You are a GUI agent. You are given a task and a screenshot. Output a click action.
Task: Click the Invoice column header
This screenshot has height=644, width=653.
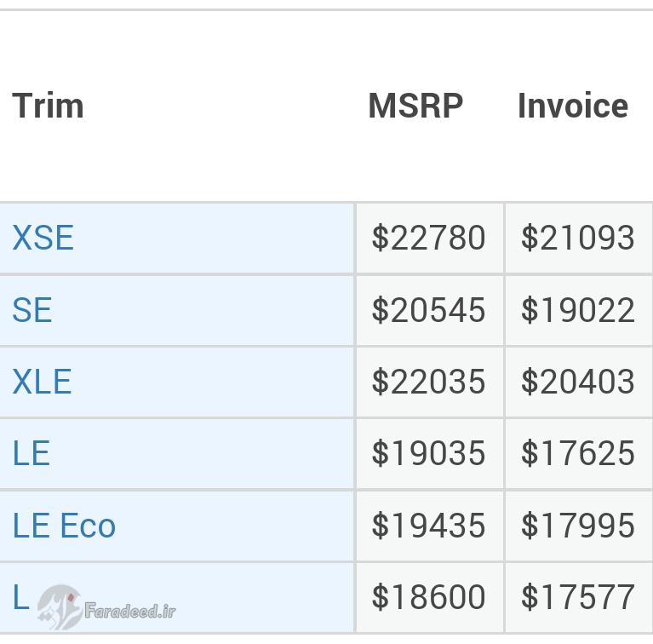(573, 106)
